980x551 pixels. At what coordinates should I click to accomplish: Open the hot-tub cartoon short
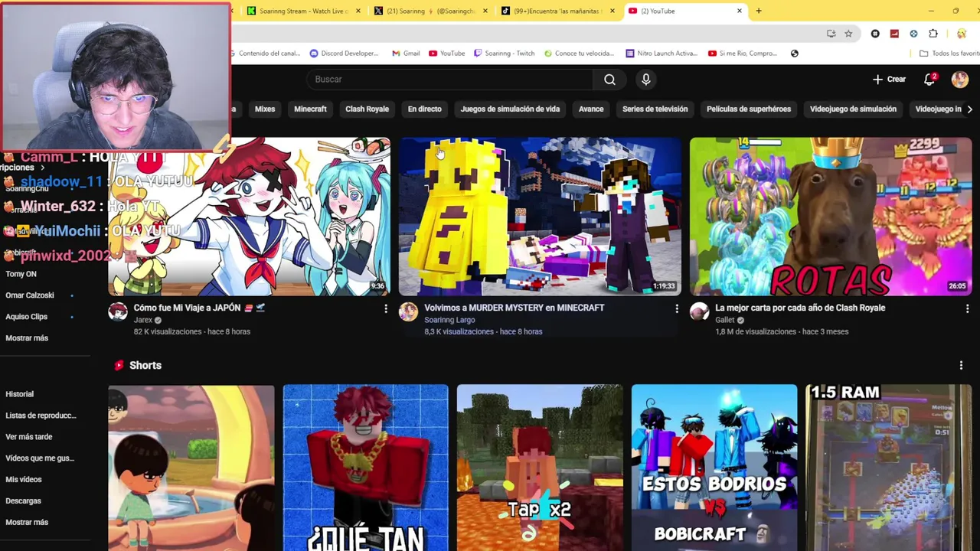tap(191, 468)
